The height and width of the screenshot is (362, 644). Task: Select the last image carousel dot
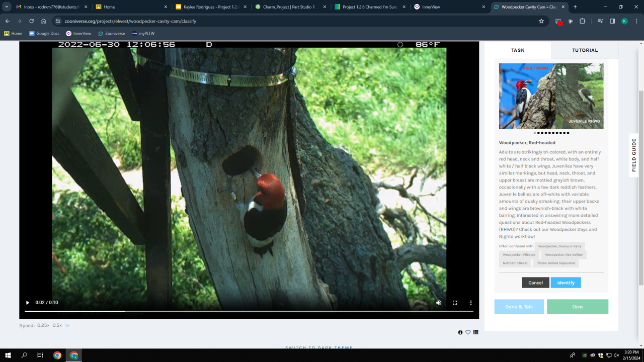point(568,133)
